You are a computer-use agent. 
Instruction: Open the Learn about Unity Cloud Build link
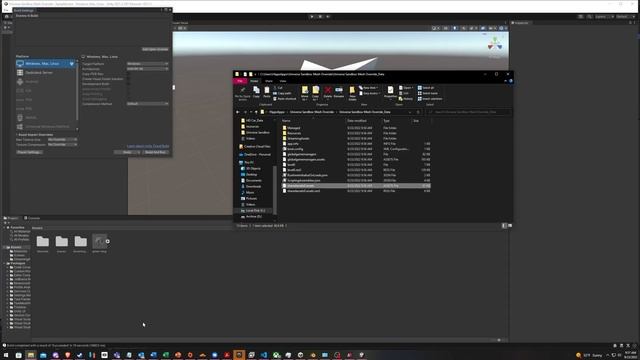[x=148, y=146]
